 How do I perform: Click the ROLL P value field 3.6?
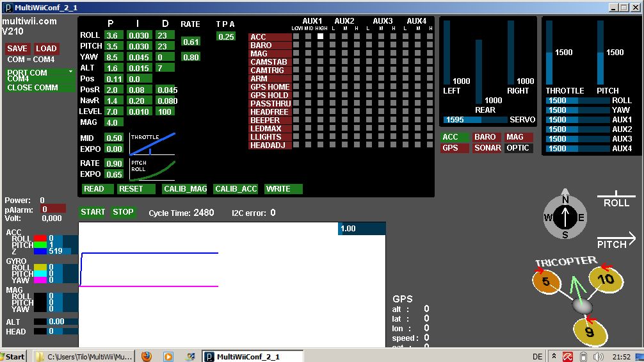coord(113,35)
